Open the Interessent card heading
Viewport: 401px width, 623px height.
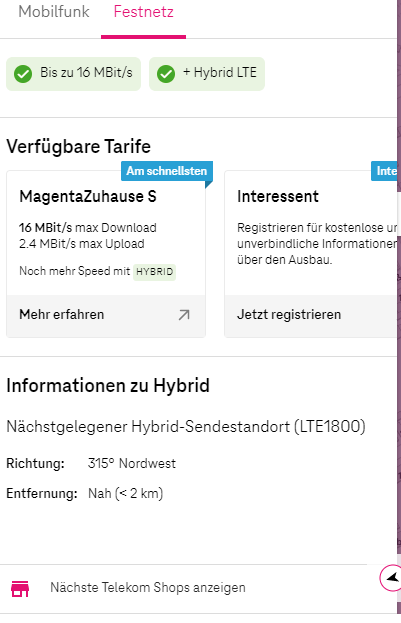pyautogui.click(x=278, y=196)
